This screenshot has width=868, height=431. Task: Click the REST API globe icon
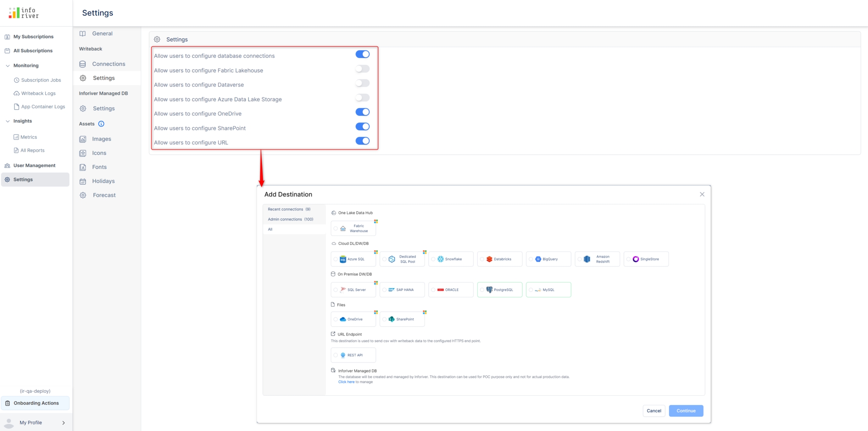[343, 355]
